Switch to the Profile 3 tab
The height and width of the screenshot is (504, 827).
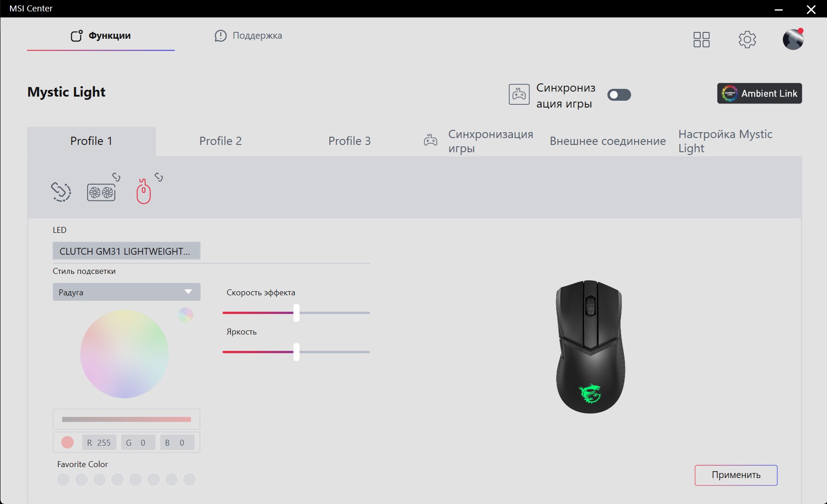pos(349,141)
